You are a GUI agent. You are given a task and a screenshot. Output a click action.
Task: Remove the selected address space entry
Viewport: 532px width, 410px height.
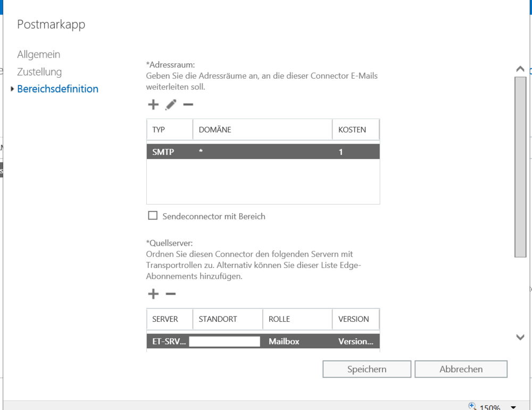point(188,105)
